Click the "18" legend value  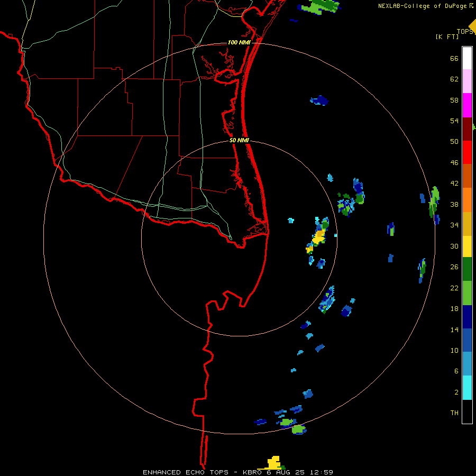point(454,309)
